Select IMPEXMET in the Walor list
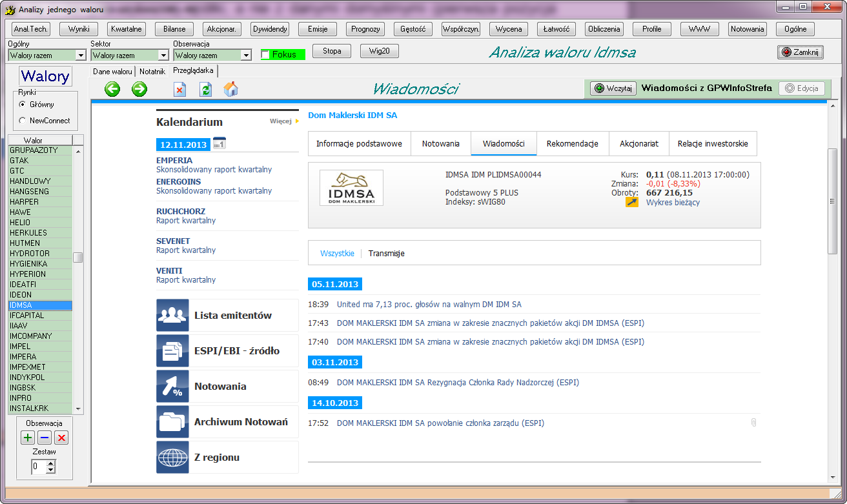The image size is (847, 504). 40,367
